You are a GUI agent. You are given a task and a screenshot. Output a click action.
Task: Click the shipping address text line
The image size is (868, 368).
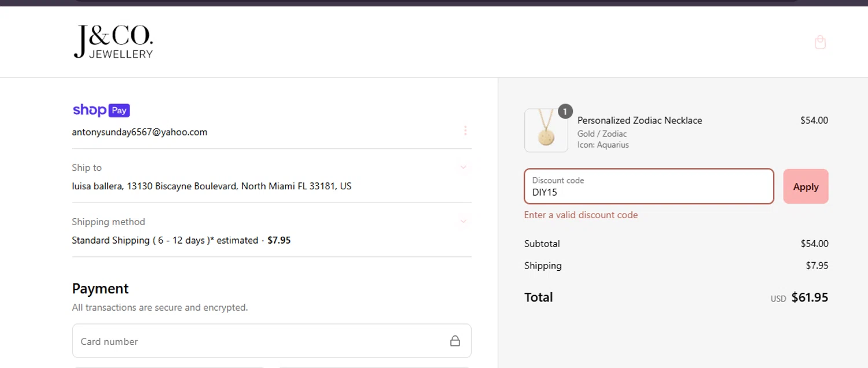click(212, 186)
